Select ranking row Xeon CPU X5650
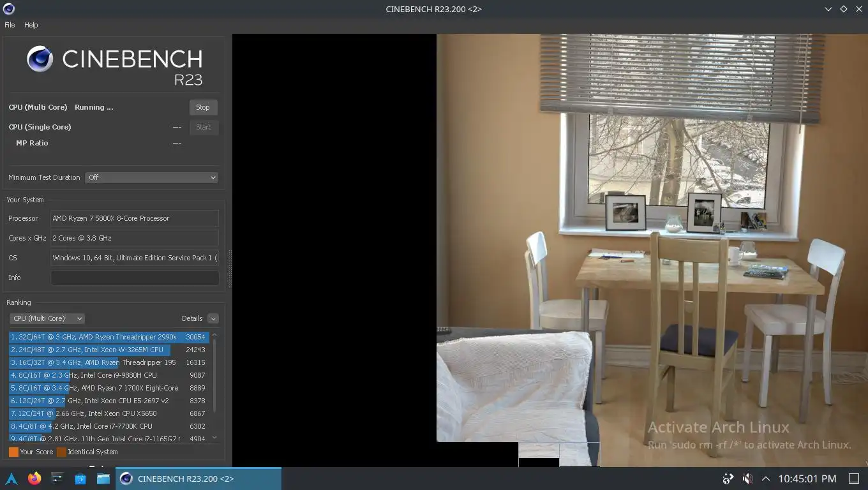This screenshot has width=868, height=490. tap(108, 413)
